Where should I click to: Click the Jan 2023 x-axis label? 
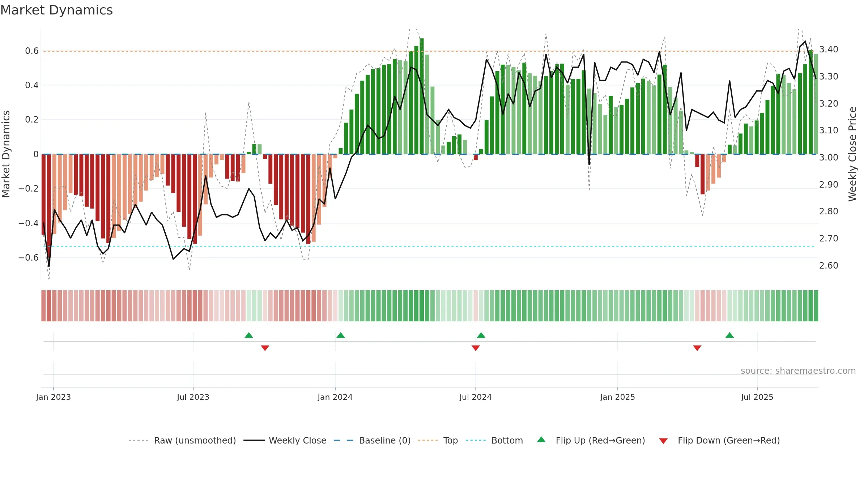click(54, 397)
